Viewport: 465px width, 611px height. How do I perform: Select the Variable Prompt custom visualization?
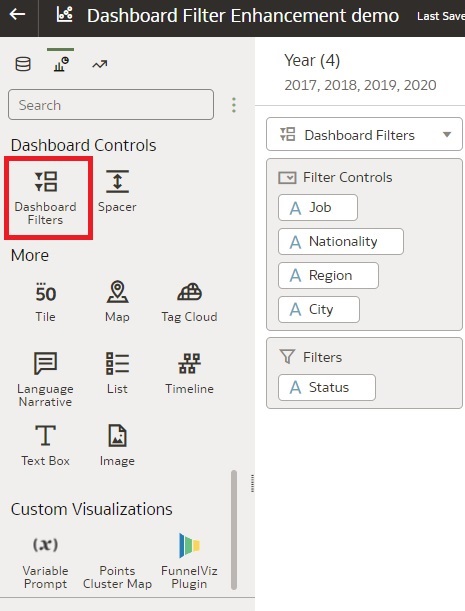46,563
